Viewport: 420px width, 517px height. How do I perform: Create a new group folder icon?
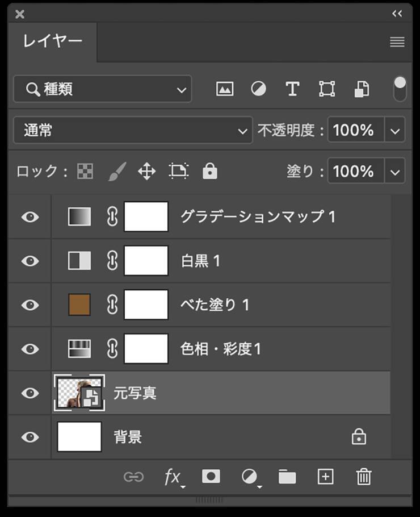click(287, 477)
